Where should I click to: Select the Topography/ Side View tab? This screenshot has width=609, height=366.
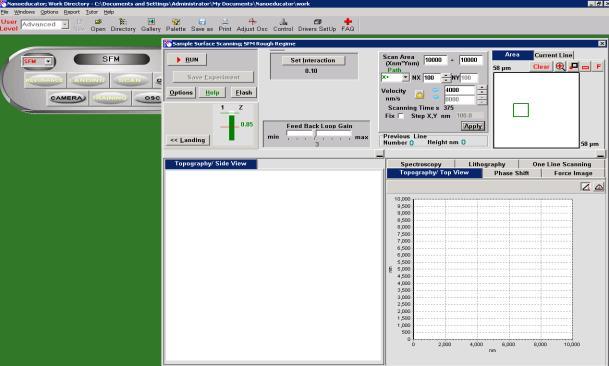click(x=211, y=164)
